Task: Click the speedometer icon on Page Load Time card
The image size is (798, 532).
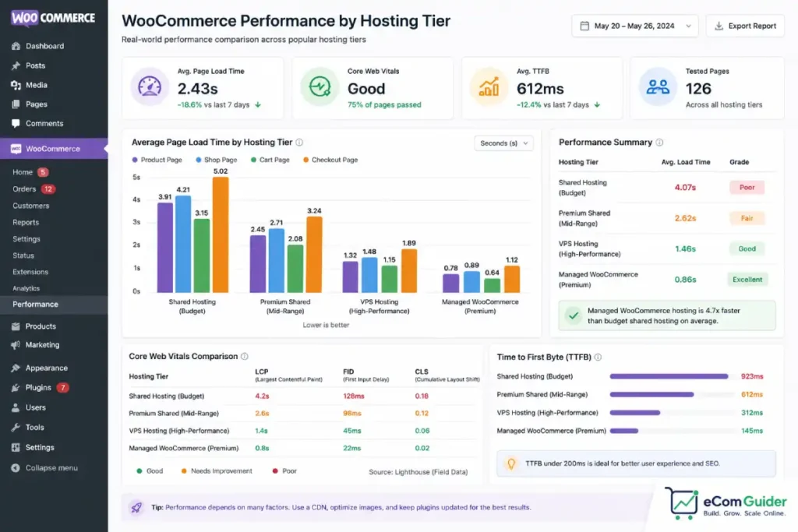Action: (150, 87)
